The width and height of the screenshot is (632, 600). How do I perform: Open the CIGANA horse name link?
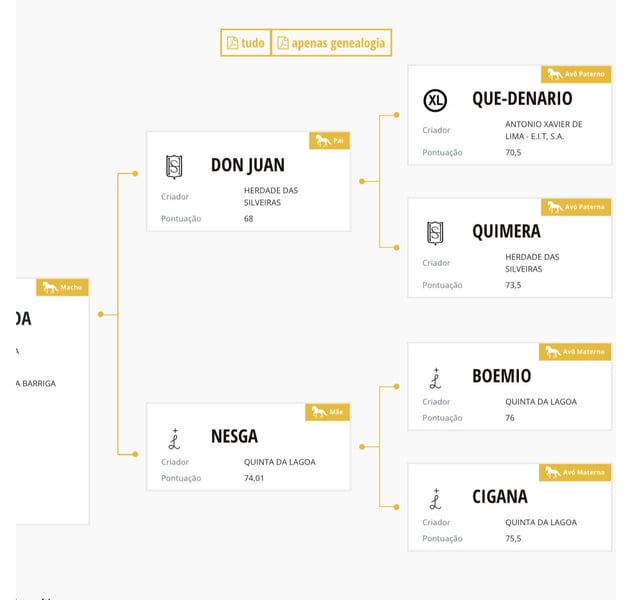coord(500,497)
